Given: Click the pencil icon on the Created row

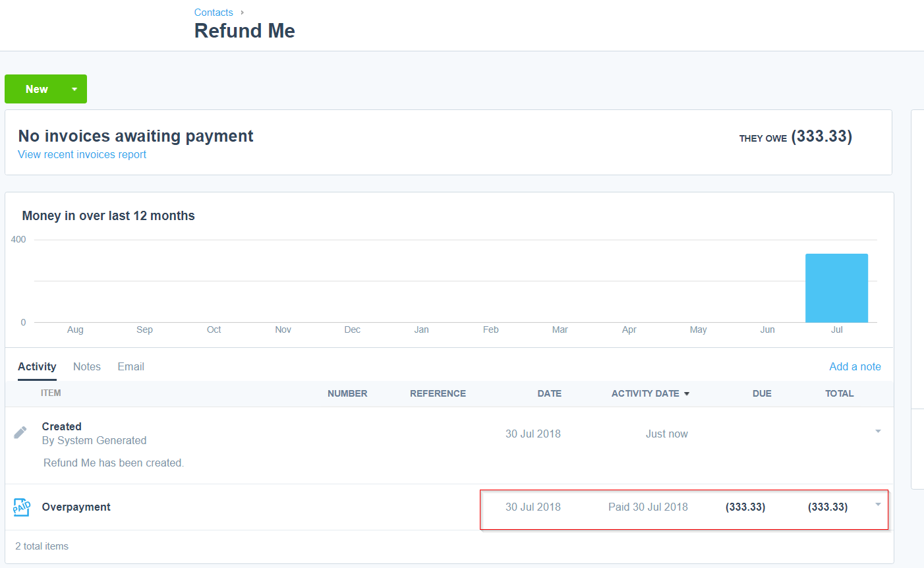Looking at the screenshot, I should coord(20,432).
